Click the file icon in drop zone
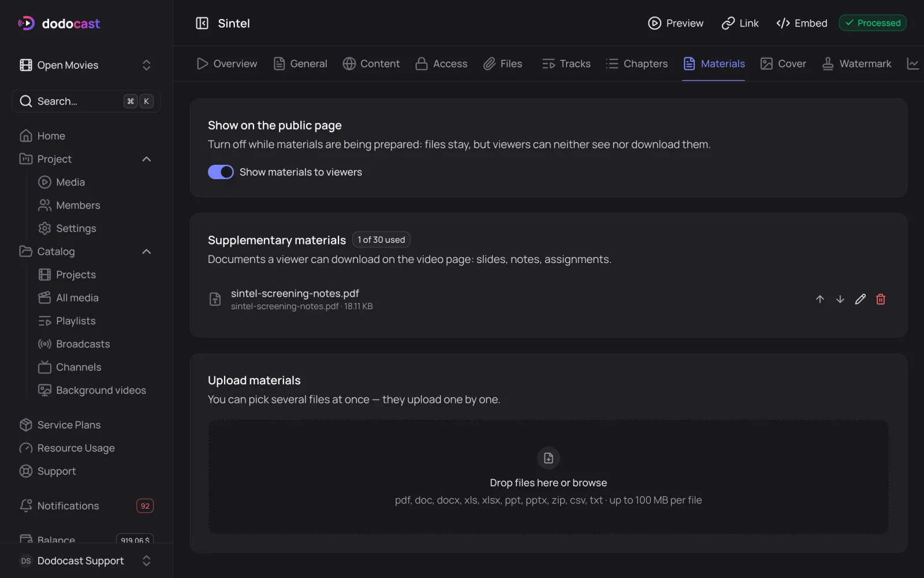 (549, 458)
